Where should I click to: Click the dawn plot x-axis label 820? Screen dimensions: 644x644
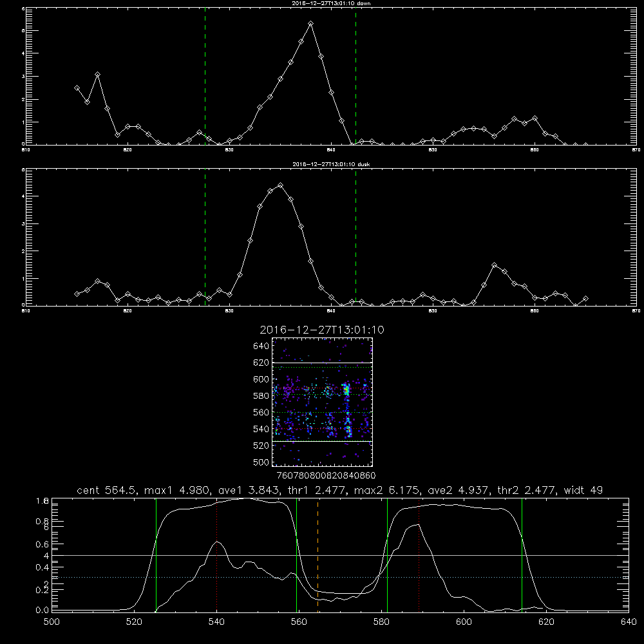(x=128, y=150)
